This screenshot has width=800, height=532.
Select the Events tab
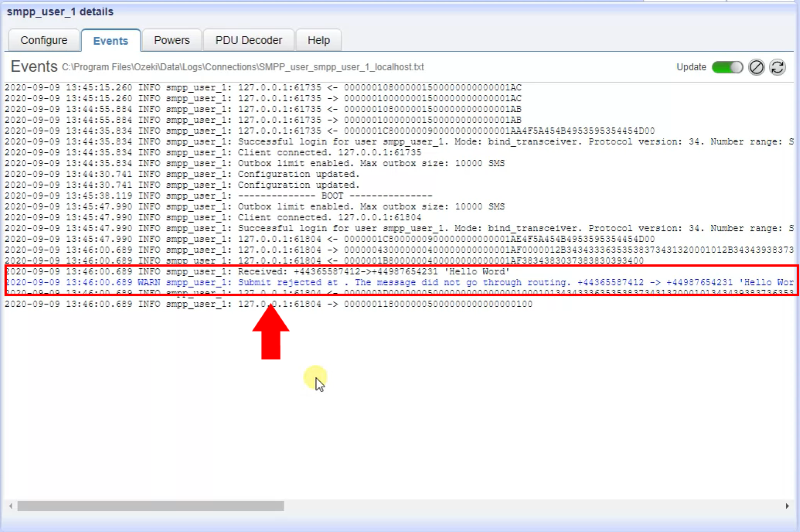tap(111, 41)
